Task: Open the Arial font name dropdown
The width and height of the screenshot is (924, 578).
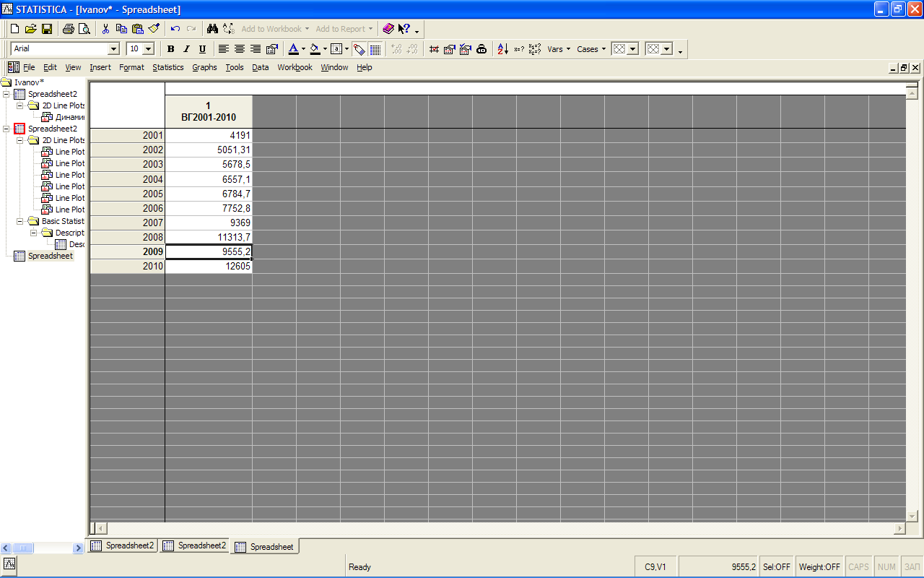Action: point(113,49)
